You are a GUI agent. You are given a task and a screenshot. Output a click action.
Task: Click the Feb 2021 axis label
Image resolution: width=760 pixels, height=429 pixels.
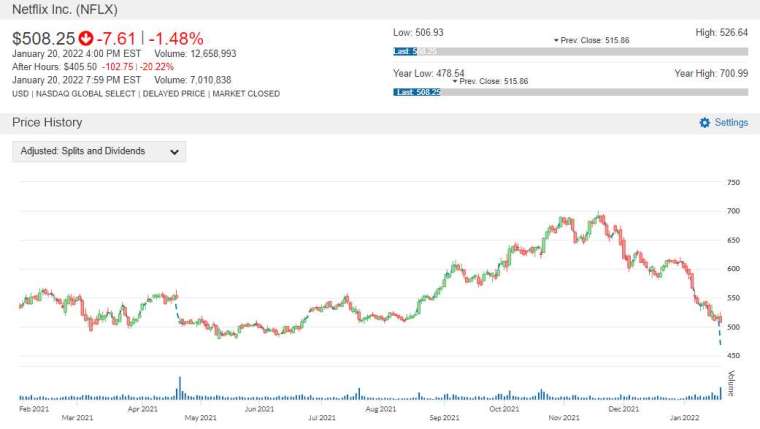coord(34,409)
